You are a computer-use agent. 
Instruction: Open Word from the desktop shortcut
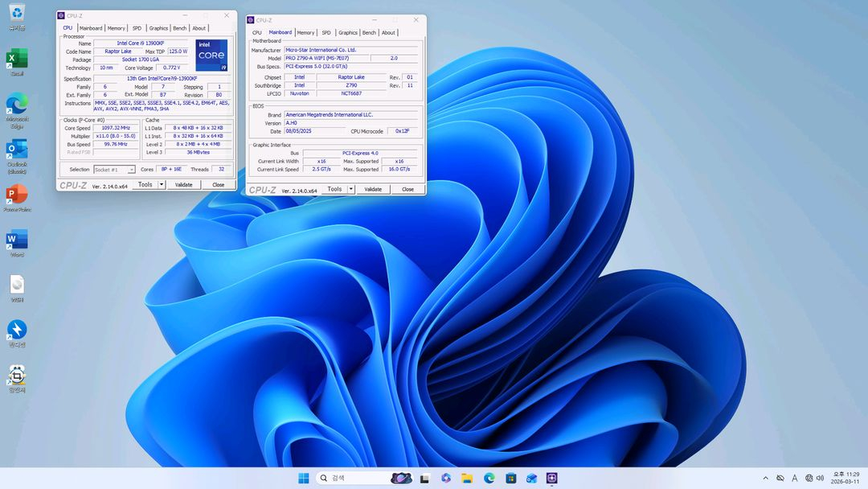point(17,238)
